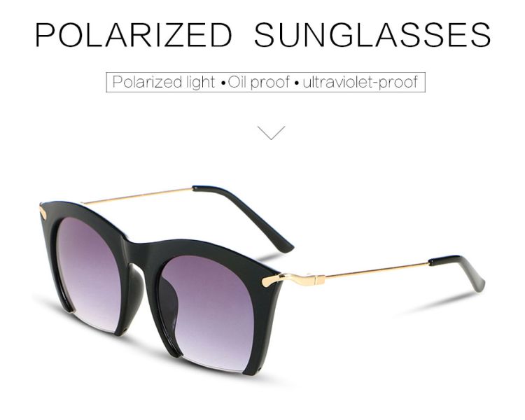Screen dimensions: 525x420
Task: Select the 'Polarized light' text in the box
Action: click(x=163, y=83)
